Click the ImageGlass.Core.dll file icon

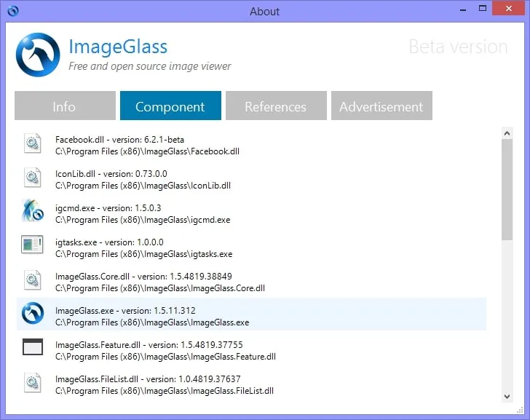point(33,280)
